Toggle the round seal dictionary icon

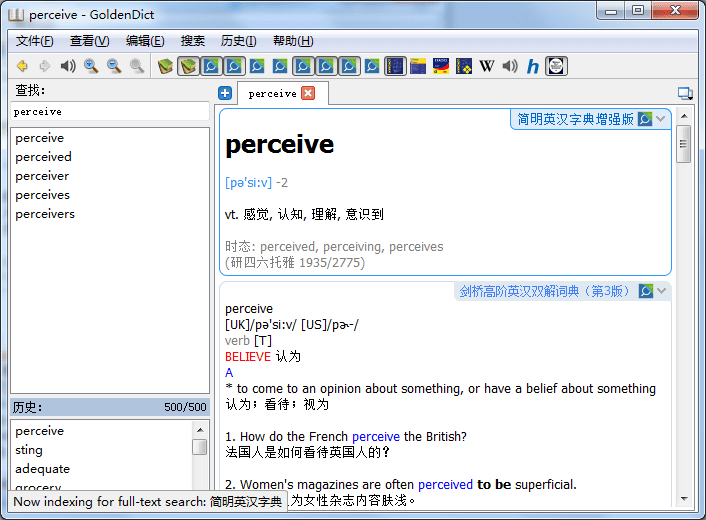[x=556, y=66]
